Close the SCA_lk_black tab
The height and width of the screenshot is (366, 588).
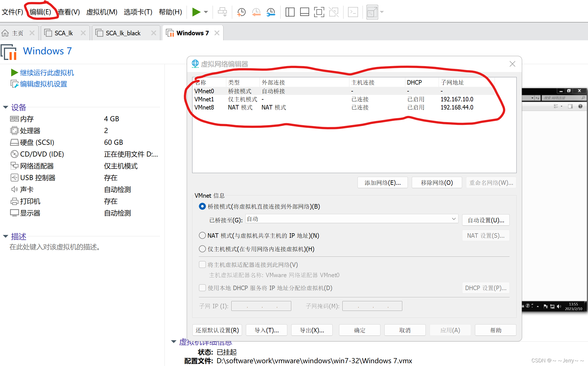pos(154,33)
